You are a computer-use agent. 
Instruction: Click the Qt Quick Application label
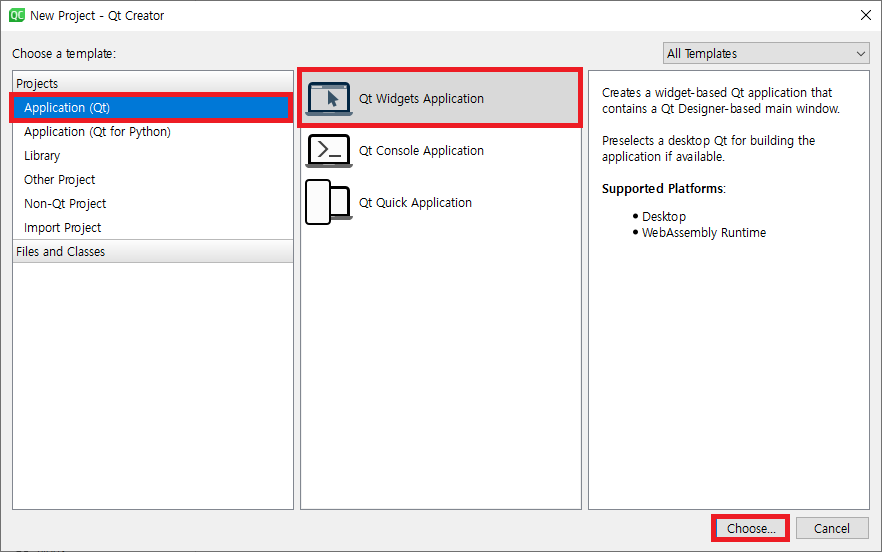[x=416, y=203]
